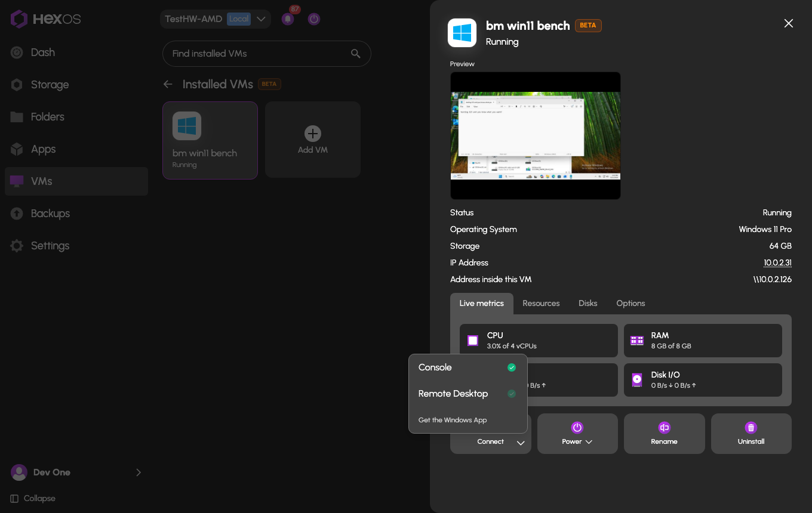
Task: Open Apps using the cube icon
Action: coord(17,149)
